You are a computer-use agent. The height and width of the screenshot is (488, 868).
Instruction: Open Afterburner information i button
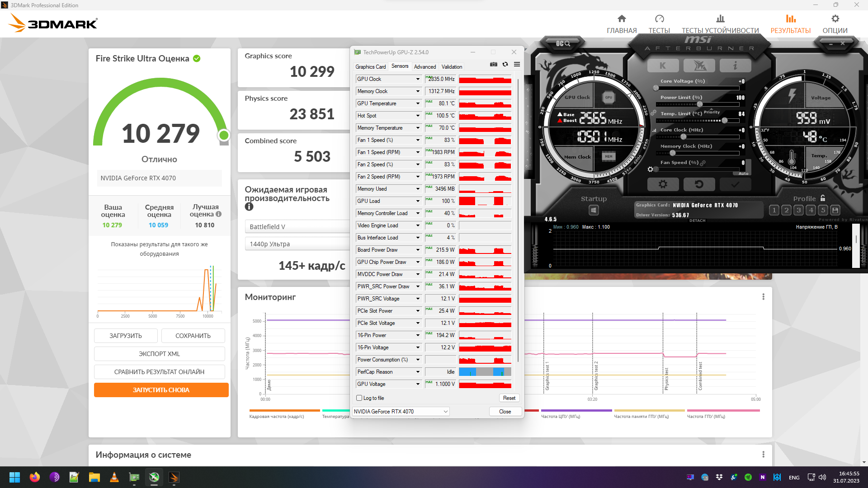735,66
